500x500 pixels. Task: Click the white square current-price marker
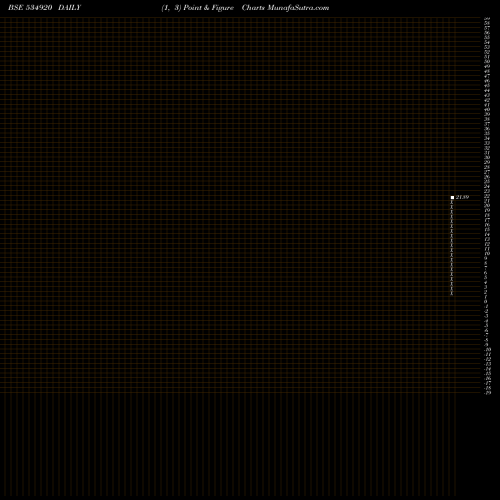pyautogui.click(x=452, y=197)
